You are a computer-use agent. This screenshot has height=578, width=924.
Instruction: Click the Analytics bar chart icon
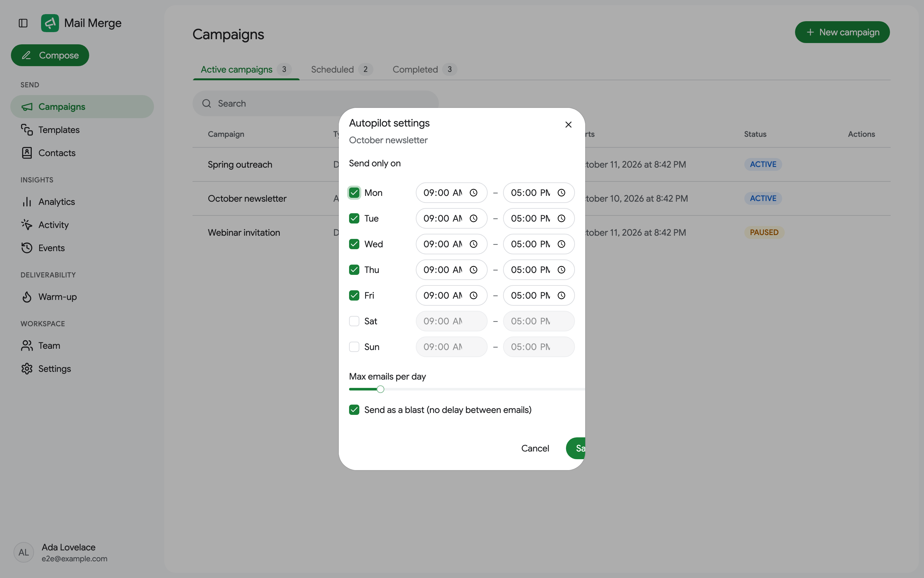pos(27,201)
